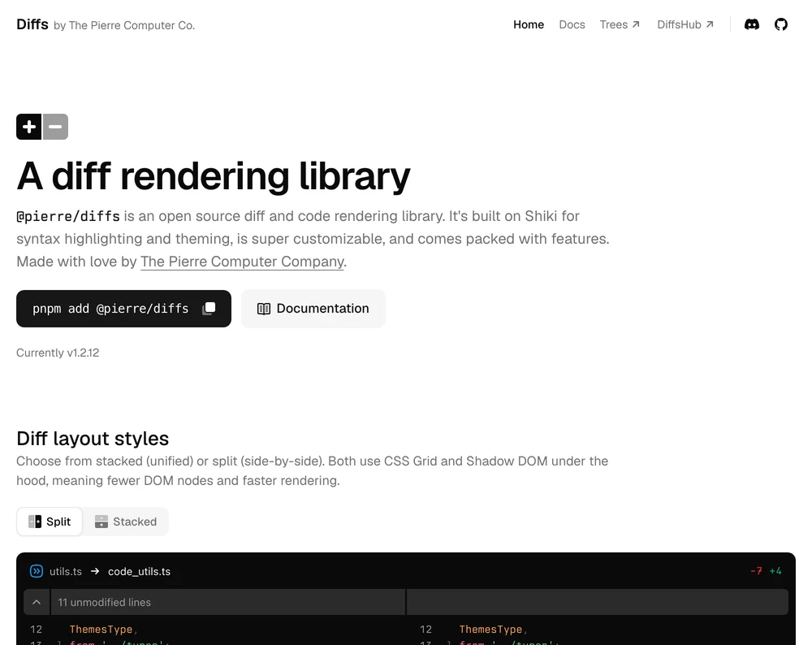Open the Discord icon link

[751, 24]
